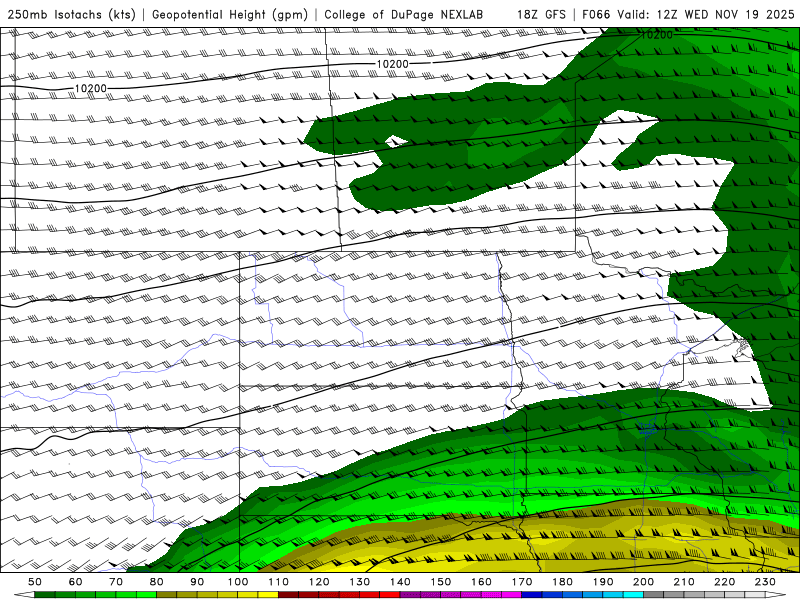800x600 pixels.
Task: Click the "Geopotential Height (gpm)" header text
Action: (x=230, y=15)
